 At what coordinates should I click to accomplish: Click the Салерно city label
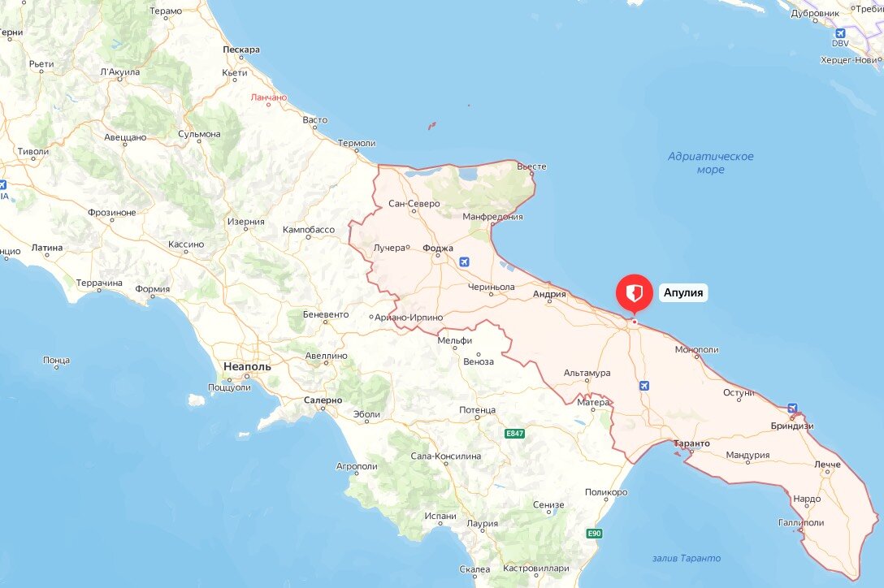[323, 400]
